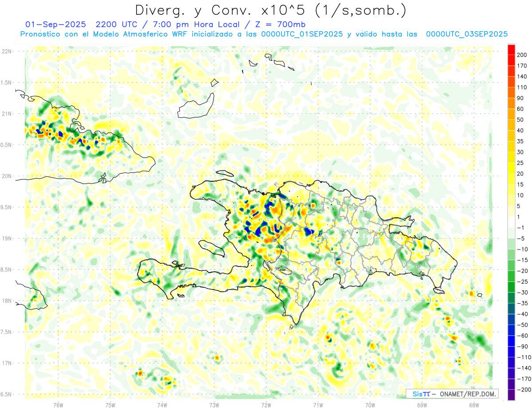Click the positive "50" colorbar value
Viewport: 532px width, 411px height.
pos(520,120)
